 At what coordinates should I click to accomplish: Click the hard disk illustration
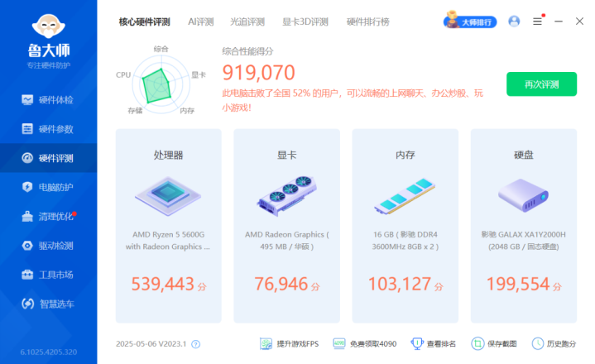(523, 195)
